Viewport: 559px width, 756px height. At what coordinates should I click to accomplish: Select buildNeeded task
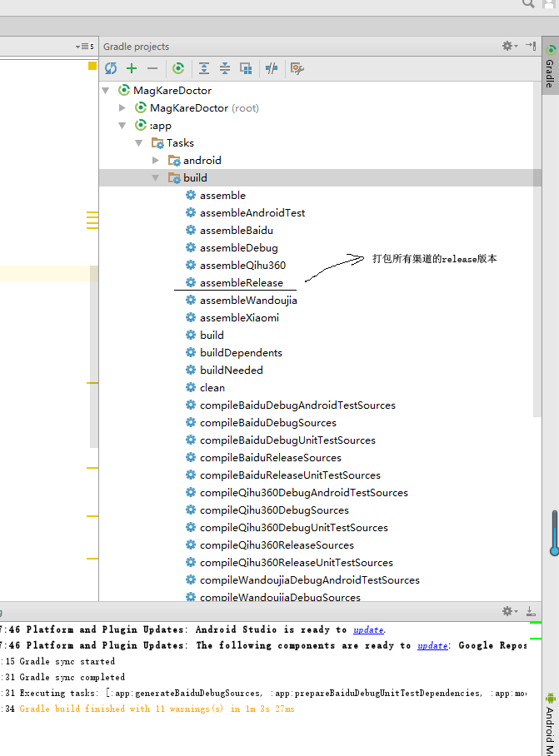[232, 371]
